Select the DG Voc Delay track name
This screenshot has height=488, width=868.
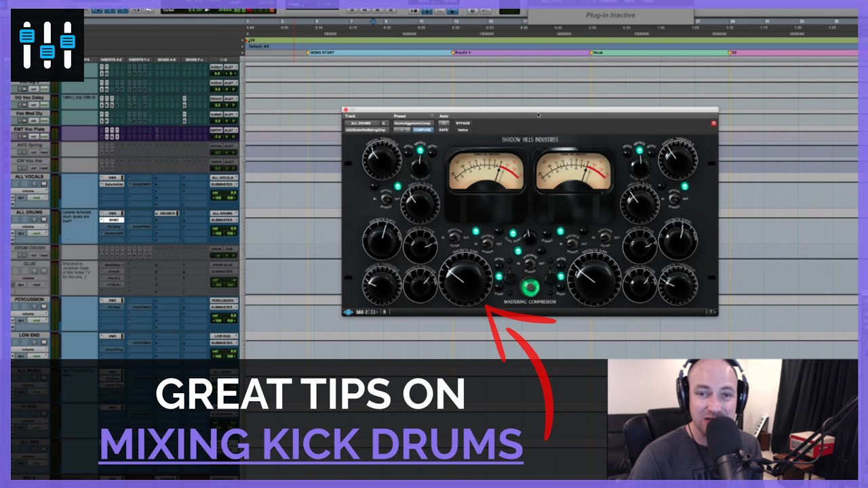coord(30,97)
